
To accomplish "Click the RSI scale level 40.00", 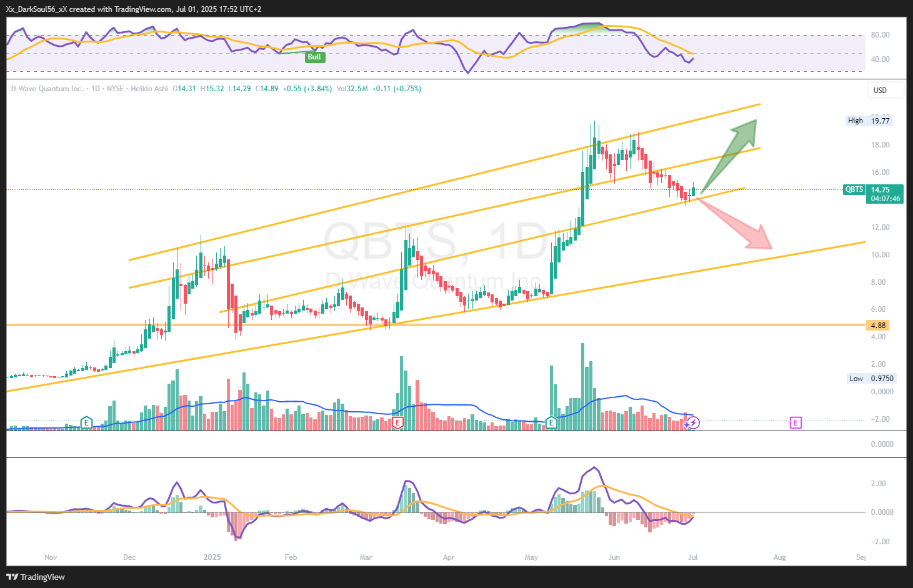I will click(x=880, y=59).
